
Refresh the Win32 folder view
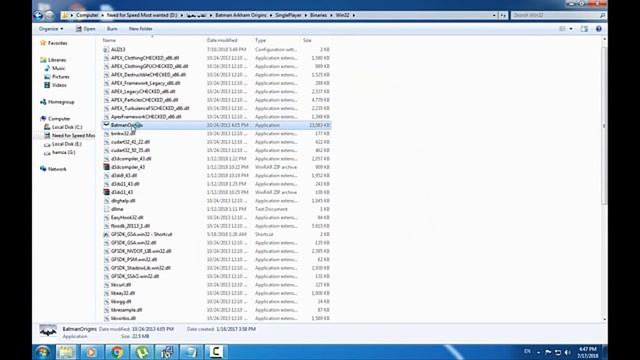(503, 15)
